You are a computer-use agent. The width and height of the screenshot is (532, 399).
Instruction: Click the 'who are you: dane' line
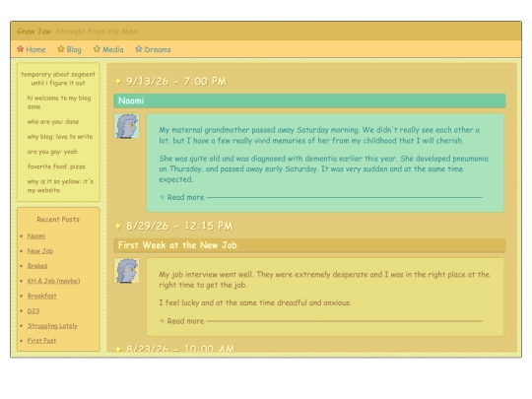(53, 121)
